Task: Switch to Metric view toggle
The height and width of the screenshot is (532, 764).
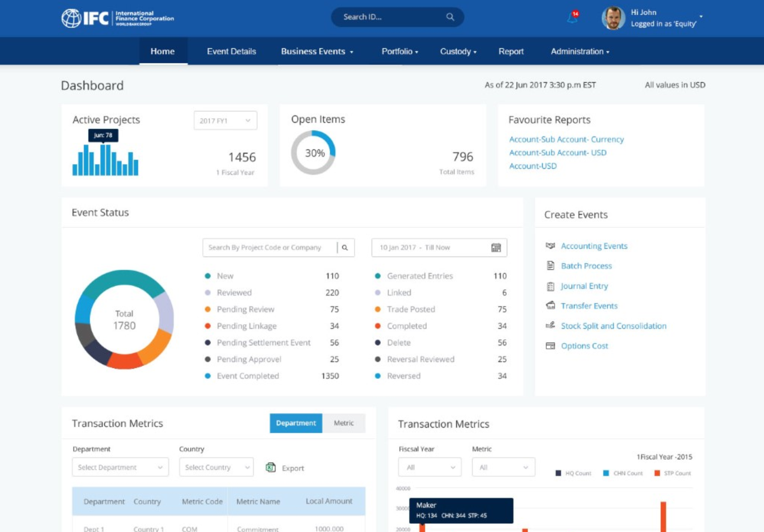Action: coord(343,423)
